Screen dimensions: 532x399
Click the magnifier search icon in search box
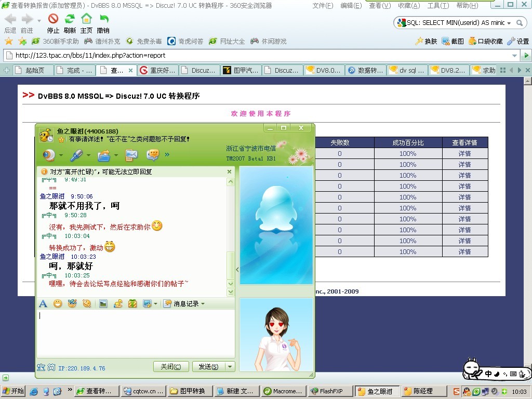(520, 23)
